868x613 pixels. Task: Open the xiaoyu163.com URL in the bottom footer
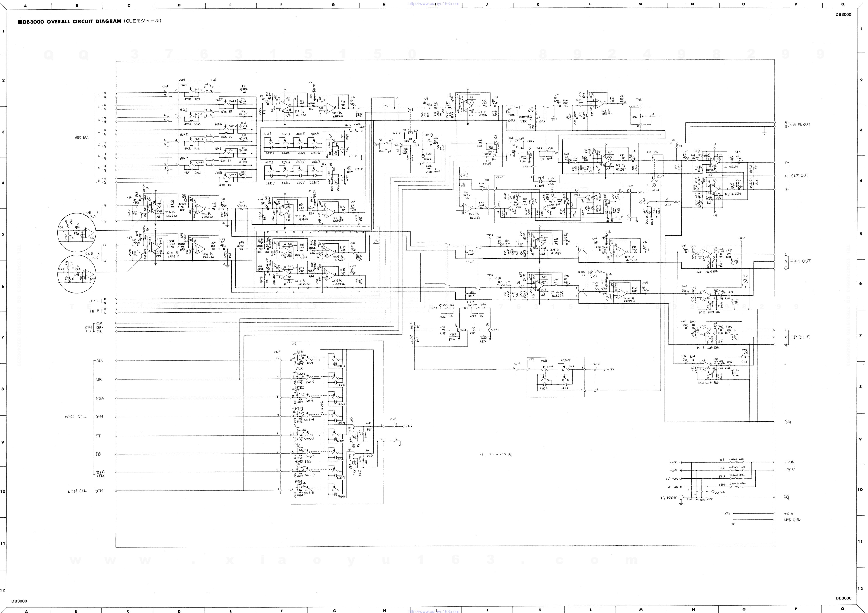click(x=434, y=611)
